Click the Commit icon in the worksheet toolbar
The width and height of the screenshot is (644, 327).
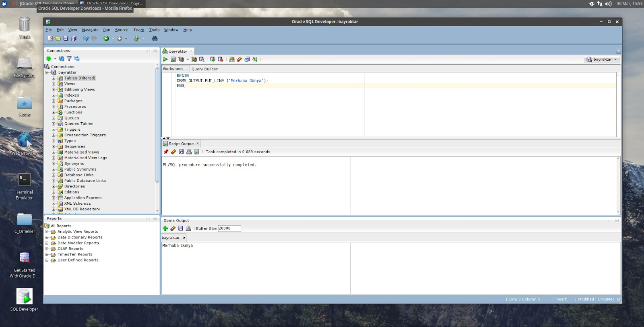point(213,59)
